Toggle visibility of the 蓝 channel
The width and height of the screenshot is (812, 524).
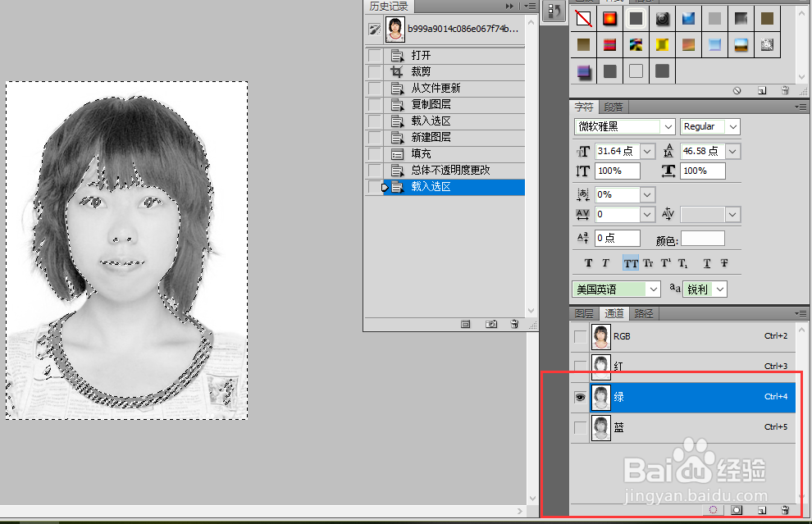(580, 428)
